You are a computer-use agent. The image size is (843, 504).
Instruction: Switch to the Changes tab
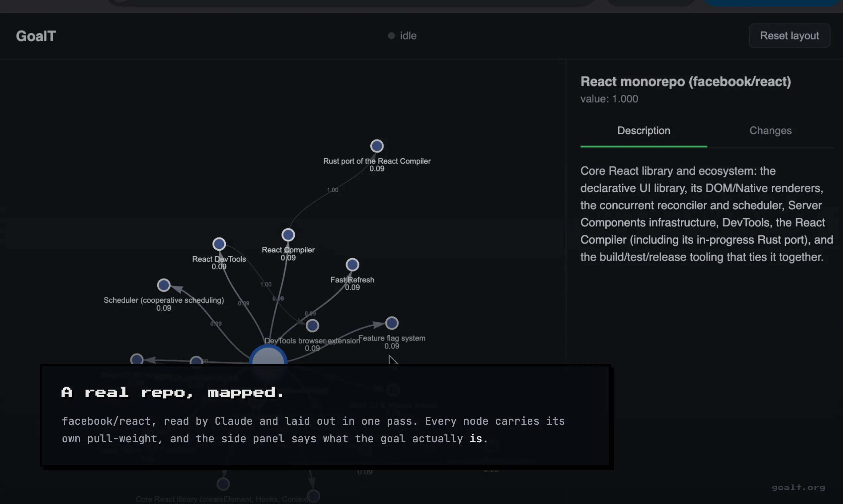click(x=770, y=131)
